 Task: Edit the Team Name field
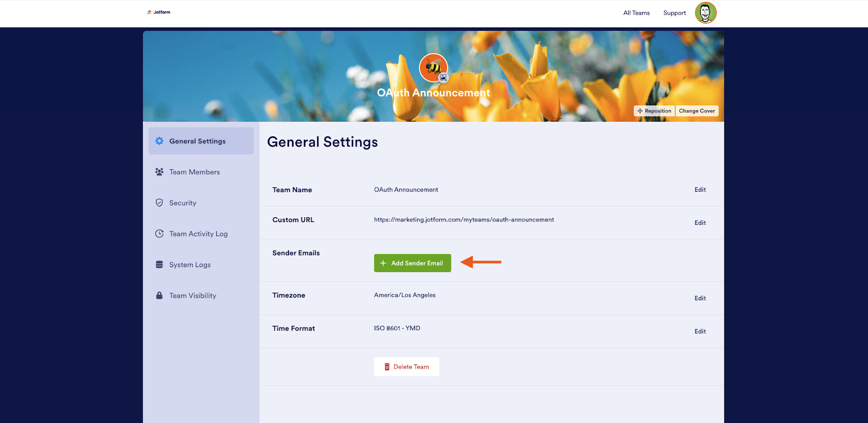[700, 190]
